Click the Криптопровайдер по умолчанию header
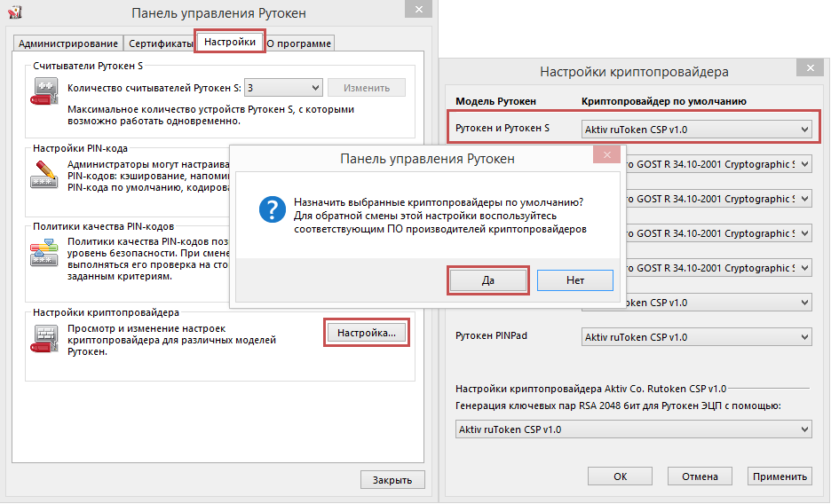831x504 pixels. pyautogui.click(x=663, y=101)
